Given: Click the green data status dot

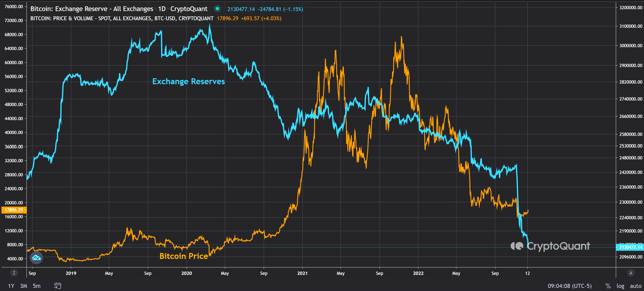Looking at the screenshot, I should [217, 9].
